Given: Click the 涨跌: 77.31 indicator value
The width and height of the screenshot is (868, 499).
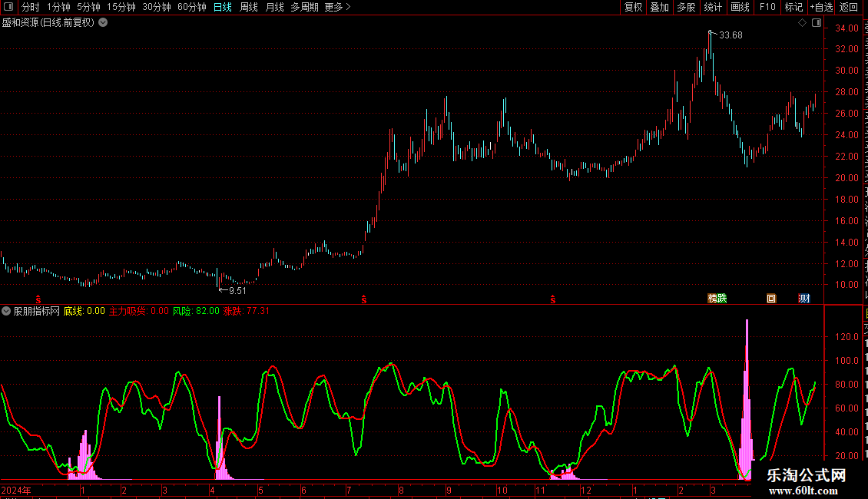Looking at the screenshot, I should [247, 311].
